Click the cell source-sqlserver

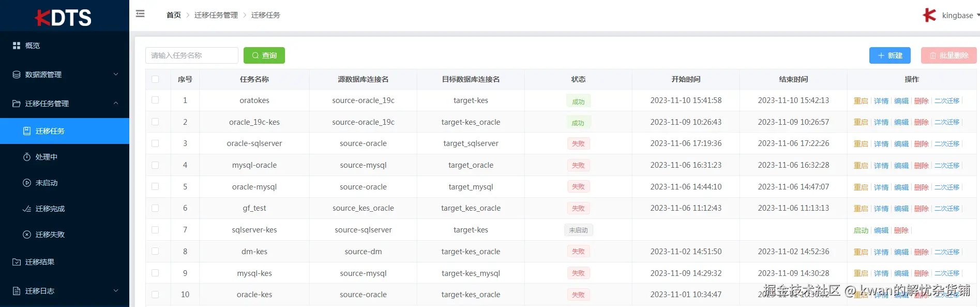[363, 230]
